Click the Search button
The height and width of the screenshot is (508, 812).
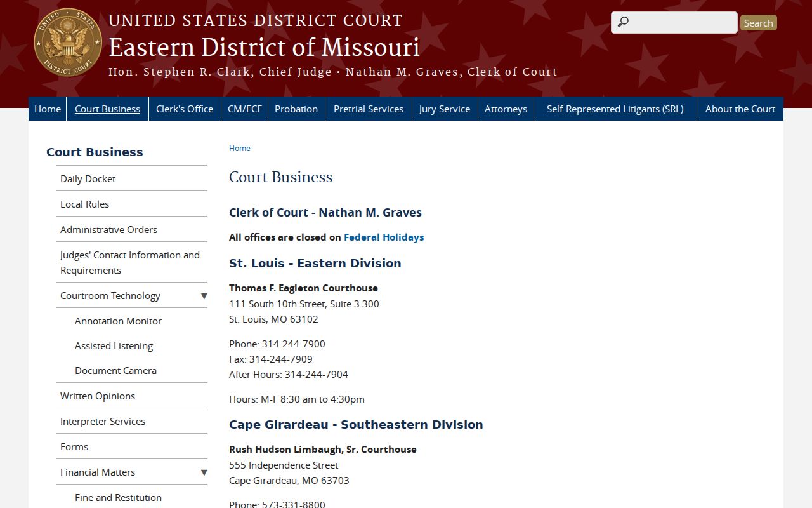click(758, 23)
